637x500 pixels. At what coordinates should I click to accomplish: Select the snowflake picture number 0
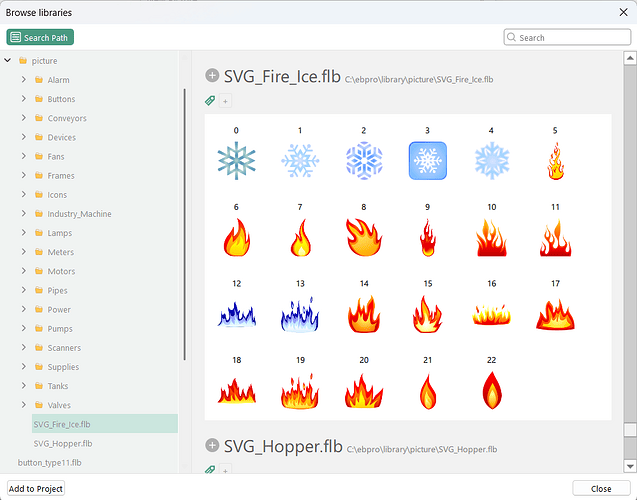coord(237,160)
